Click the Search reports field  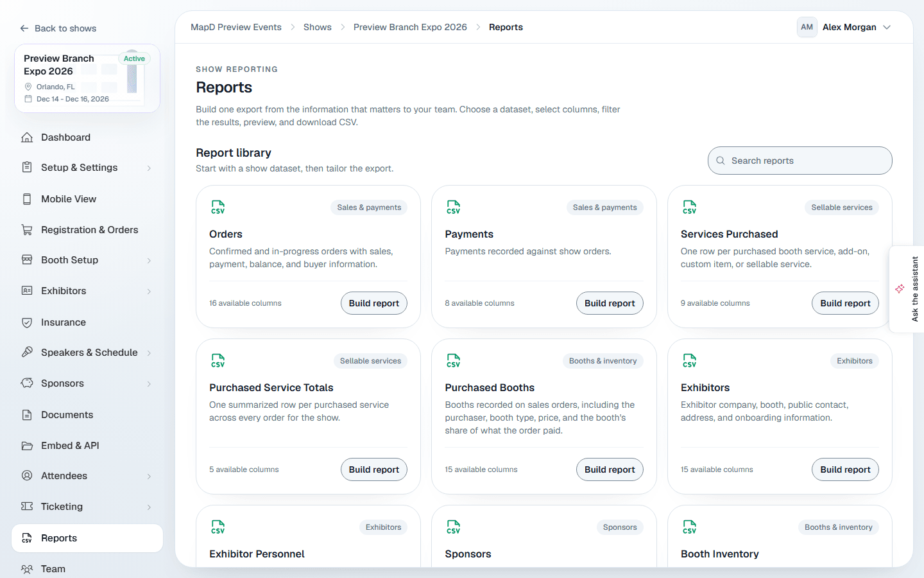(800, 161)
